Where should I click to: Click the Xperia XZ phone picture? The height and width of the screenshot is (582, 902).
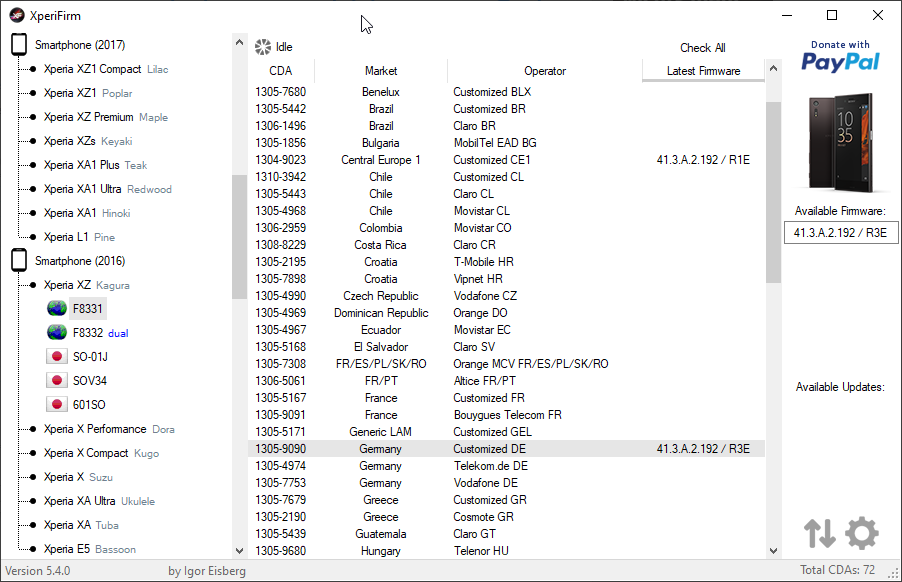[840, 142]
